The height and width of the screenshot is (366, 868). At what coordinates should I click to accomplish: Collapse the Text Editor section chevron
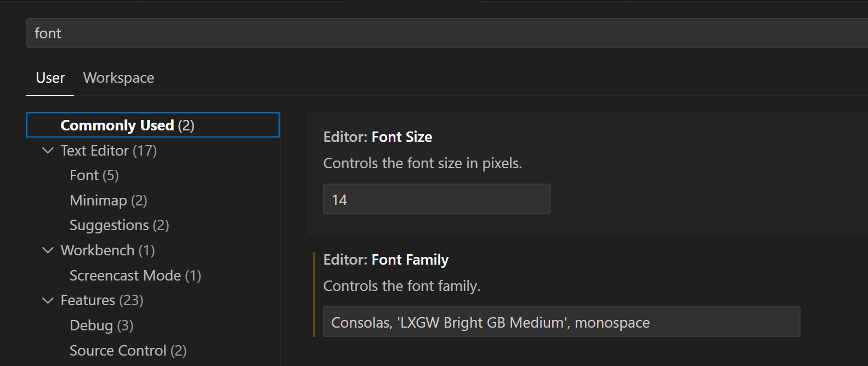[x=48, y=150]
